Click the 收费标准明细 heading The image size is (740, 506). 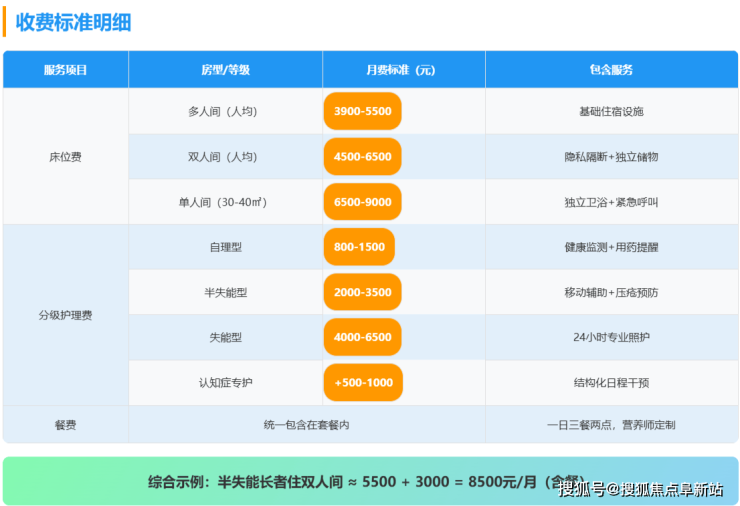coord(73,22)
